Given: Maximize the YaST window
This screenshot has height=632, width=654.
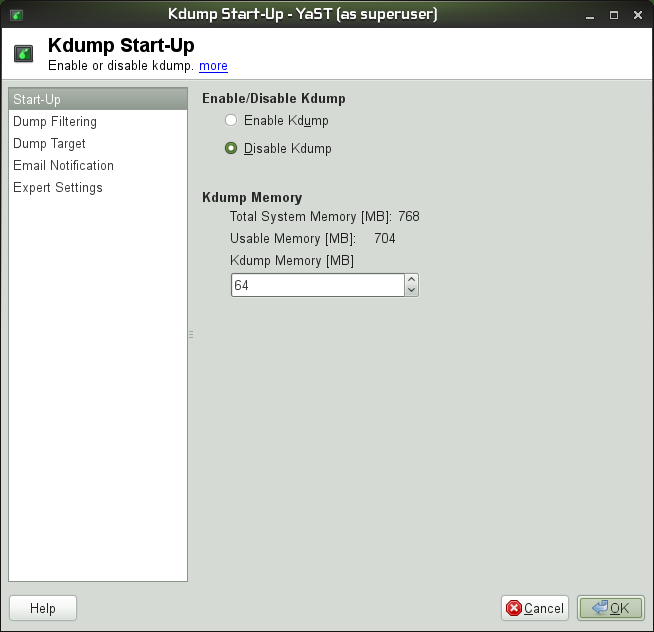Looking at the screenshot, I should pyautogui.click(x=614, y=15).
